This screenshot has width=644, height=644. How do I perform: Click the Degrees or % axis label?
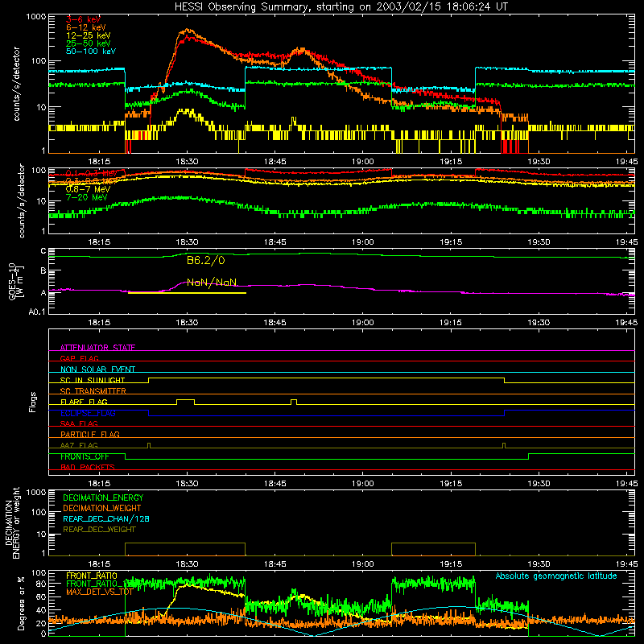pos(21,603)
